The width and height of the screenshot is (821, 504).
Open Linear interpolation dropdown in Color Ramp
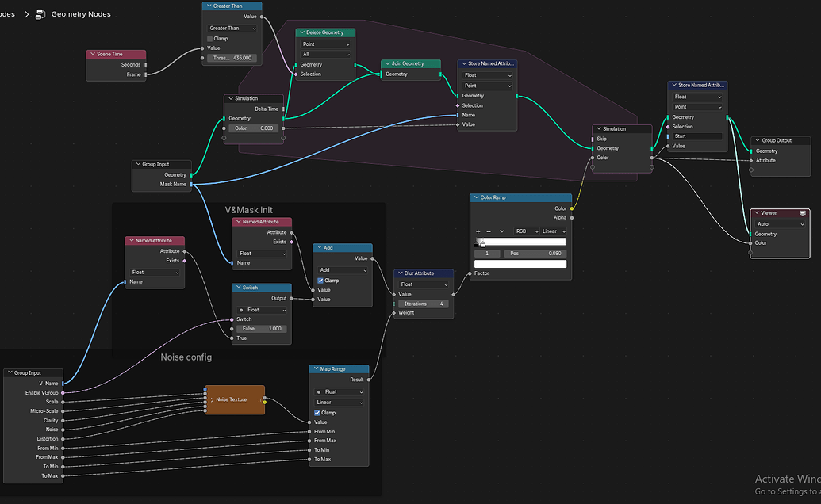[554, 231]
